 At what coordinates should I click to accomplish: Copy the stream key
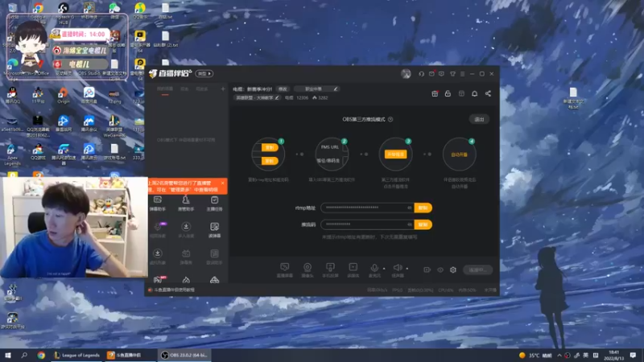[423, 224]
